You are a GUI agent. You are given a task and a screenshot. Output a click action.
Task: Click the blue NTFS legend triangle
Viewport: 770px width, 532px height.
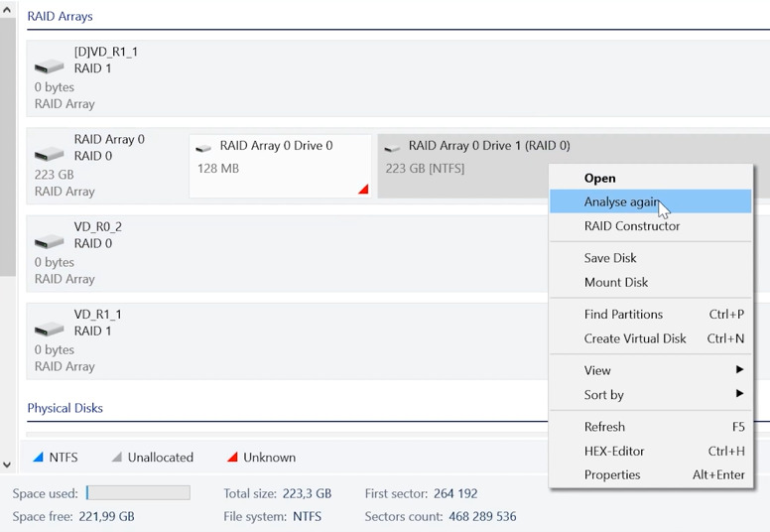tap(38, 458)
